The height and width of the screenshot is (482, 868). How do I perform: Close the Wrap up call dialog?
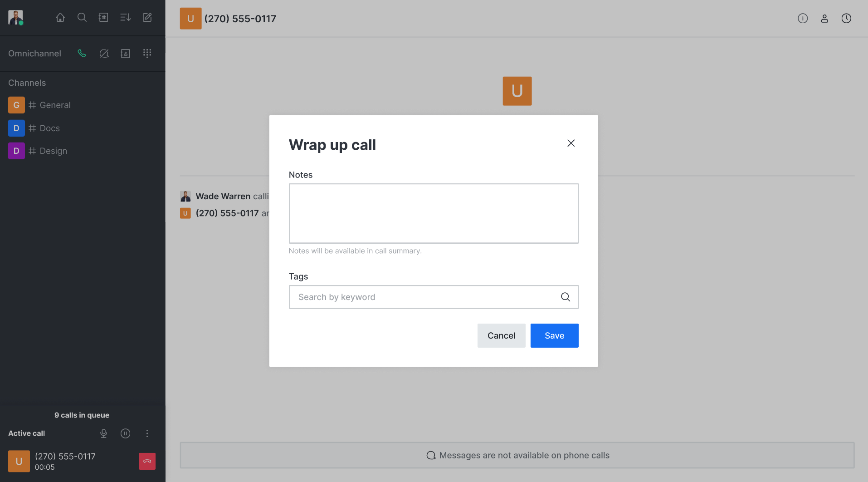(x=571, y=143)
